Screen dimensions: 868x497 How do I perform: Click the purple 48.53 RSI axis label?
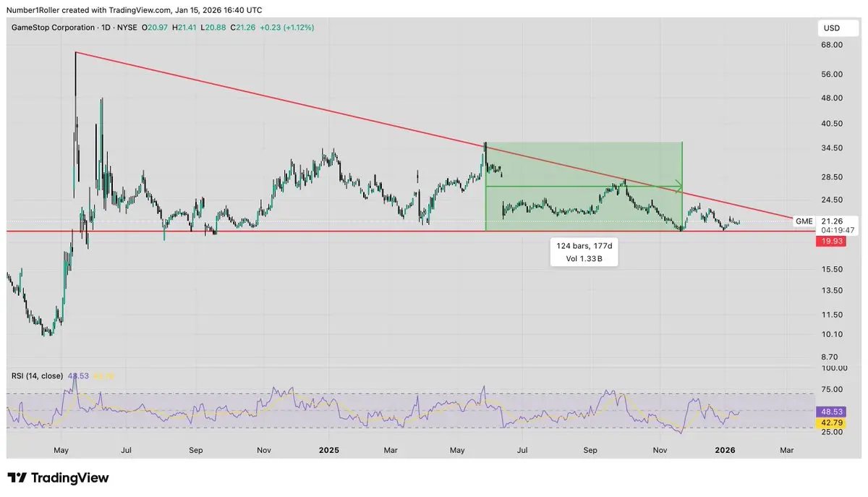point(830,410)
